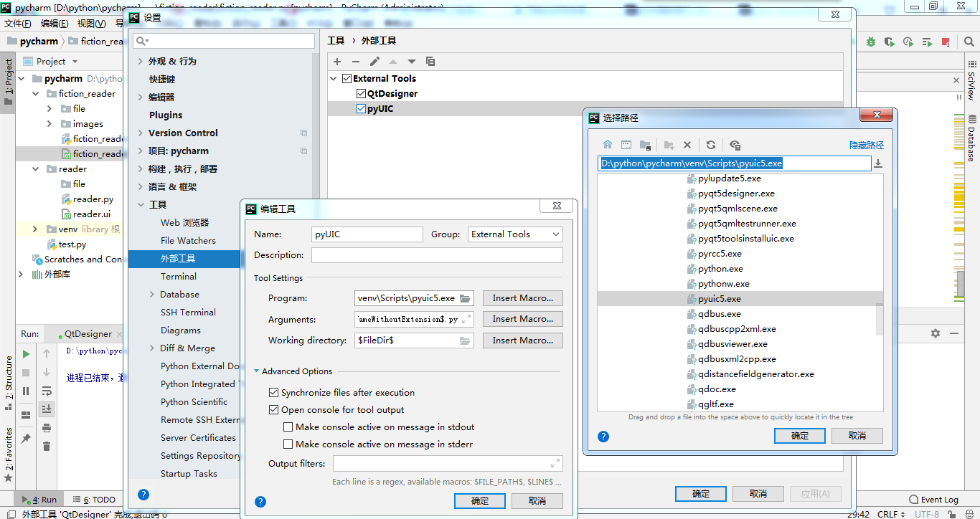Go to home directory in path chooser
The height and width of the screenshot is (519, 980).
click(x=608, y=145)
